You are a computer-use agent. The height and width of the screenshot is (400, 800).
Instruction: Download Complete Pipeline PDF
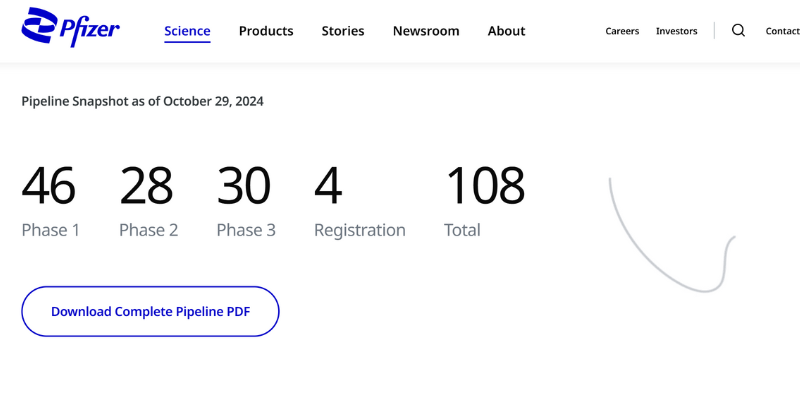(x=150, y=311)
